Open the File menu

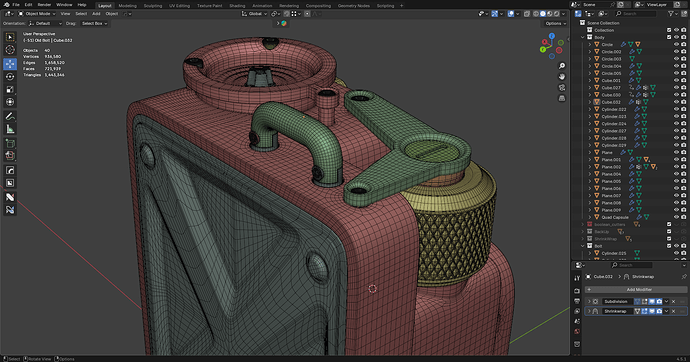pos(16,5)
